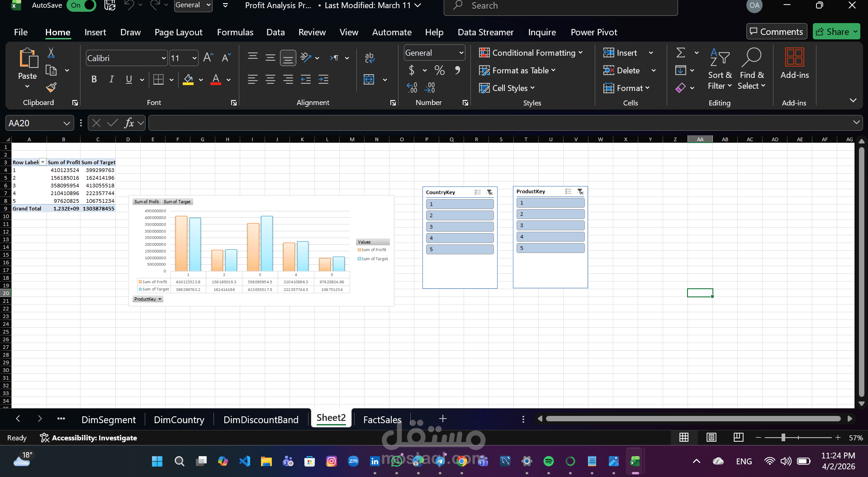The height and width of the screenshot is (477, 868).
Task: Switch to the FactSales sheet tab
Action: (381, 419)
